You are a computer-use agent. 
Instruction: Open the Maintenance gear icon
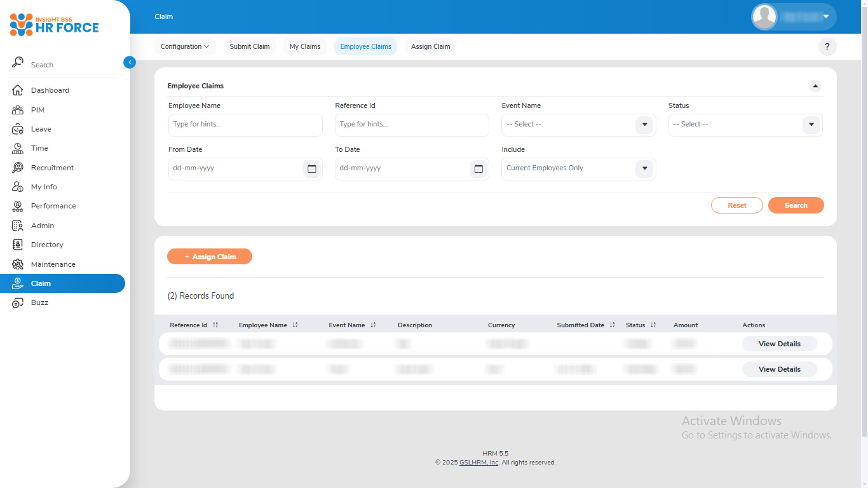tap(18, 264)
